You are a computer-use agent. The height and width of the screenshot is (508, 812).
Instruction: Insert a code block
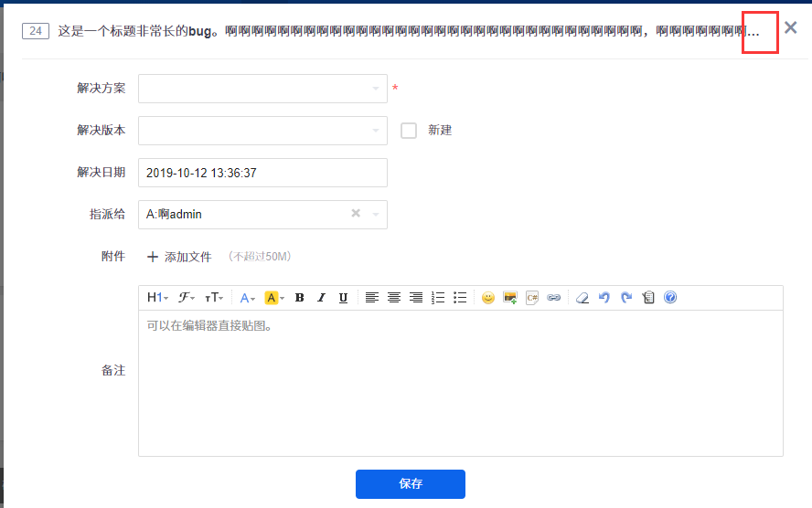(x=532, y=298)
